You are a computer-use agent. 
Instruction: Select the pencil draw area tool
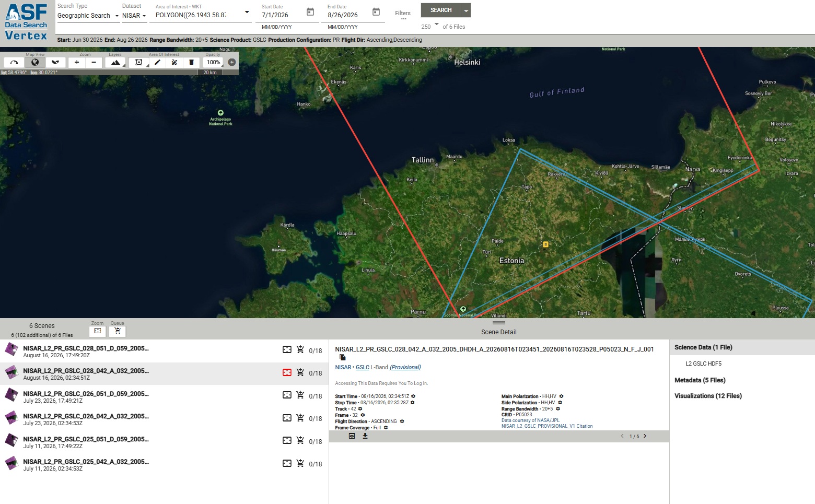tap(157, 62)
